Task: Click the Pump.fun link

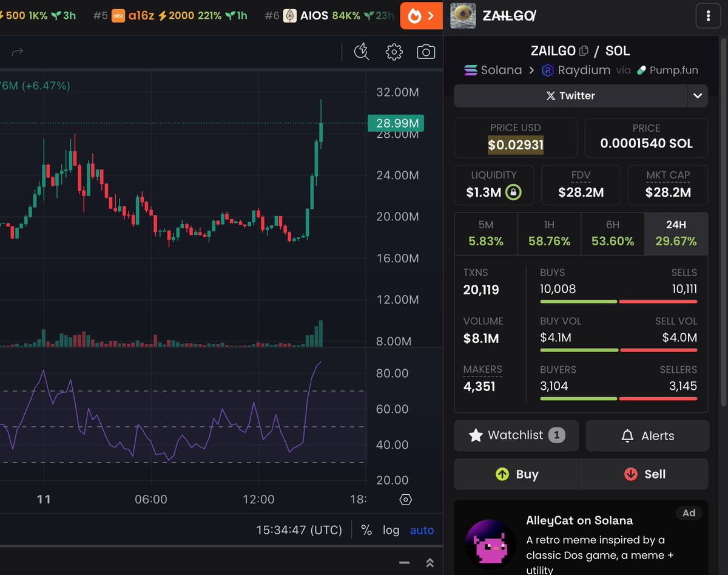Action: [x=667, y=70]
